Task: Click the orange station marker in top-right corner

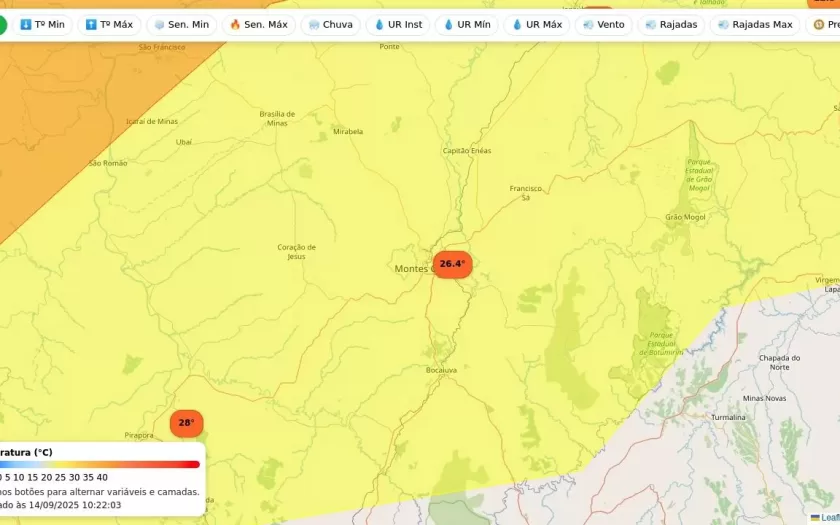Action: (826, 4)
